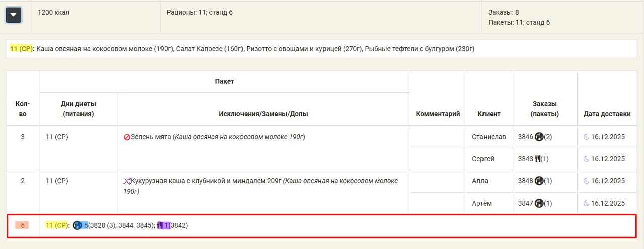The image size is (644, 249).
Task: Click the blue-highlighted plate icon in summary row
Action: [77, 225]
